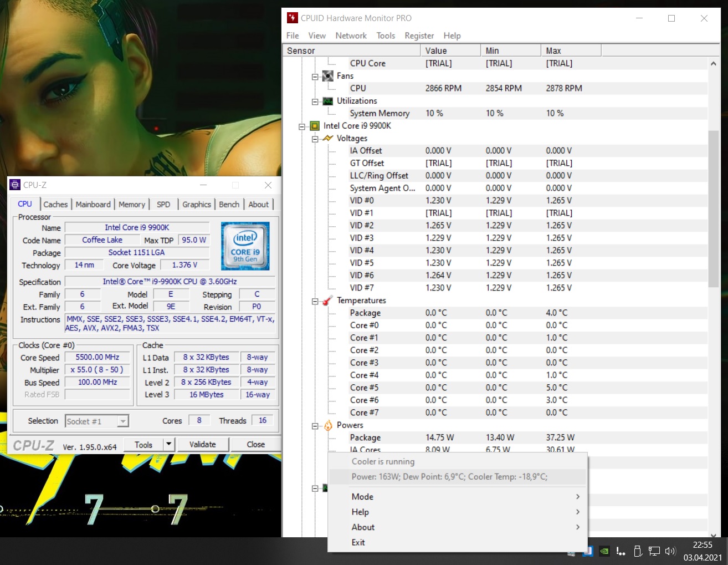Collapse the Voltages tree node
This screenshot has width=728, height=565.
click(x=315, y=139)
